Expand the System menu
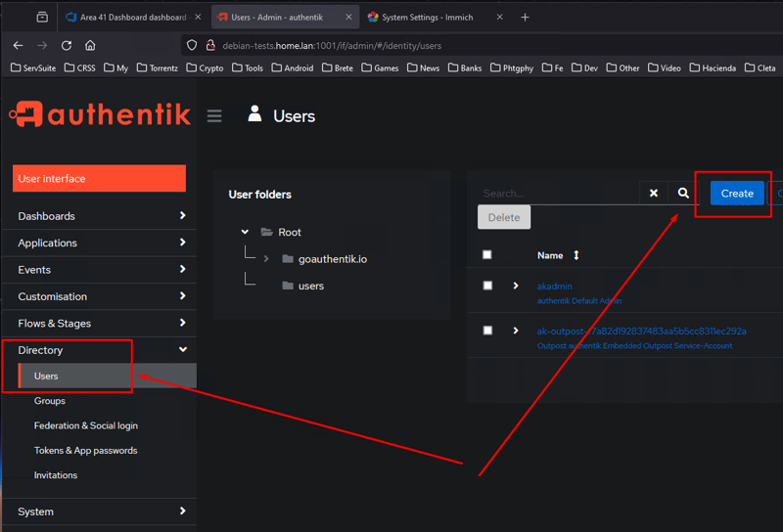This screenshot has height=532, width=783. [x=100, y=511]
